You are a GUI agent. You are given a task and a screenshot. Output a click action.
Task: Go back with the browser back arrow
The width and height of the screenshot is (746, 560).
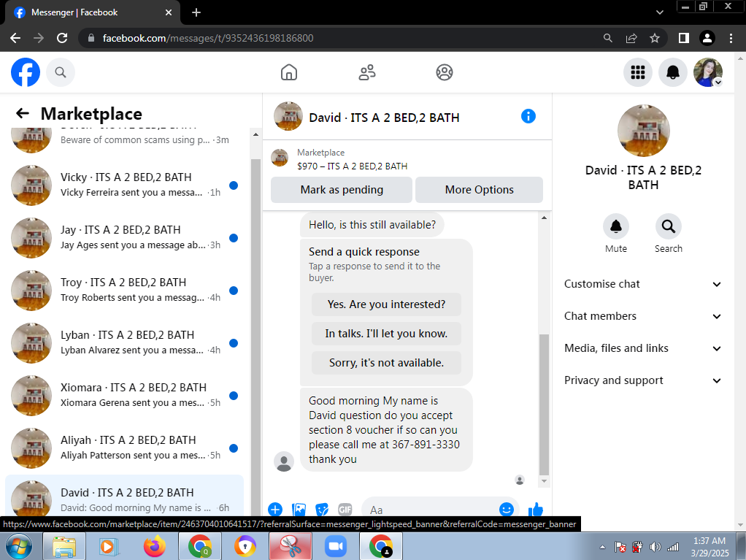pyautogui.click(x=15, y=38)
